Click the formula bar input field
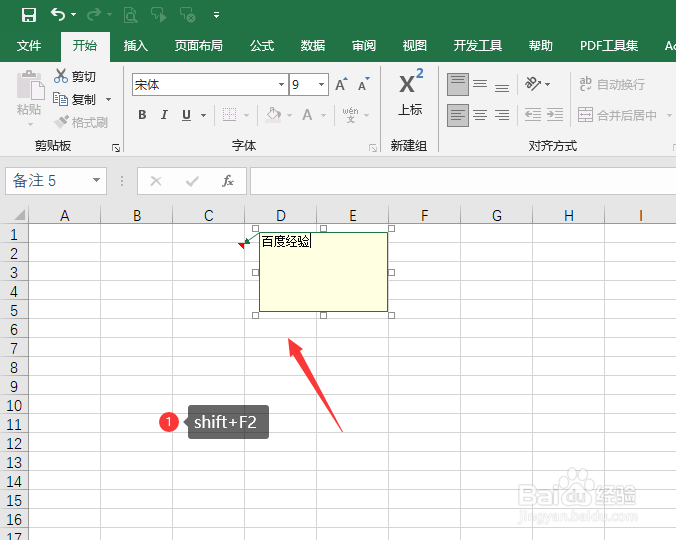Screen dimensions: 676x540 [463, 181]
